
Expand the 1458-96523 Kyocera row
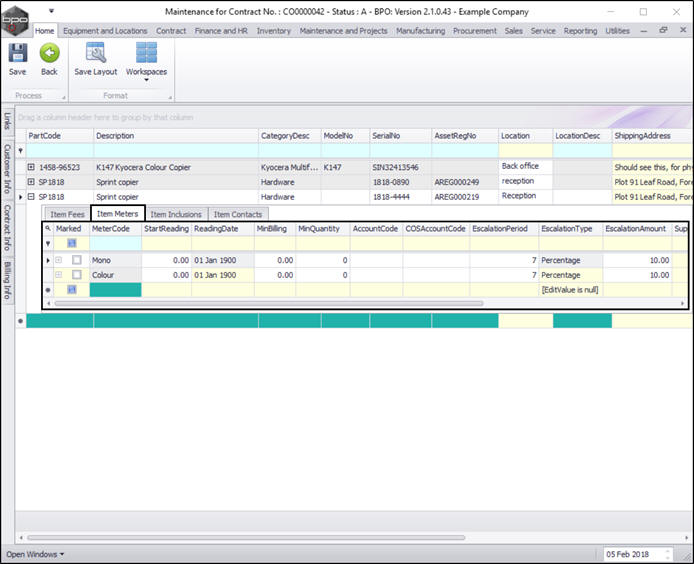[x=31, y=167]
